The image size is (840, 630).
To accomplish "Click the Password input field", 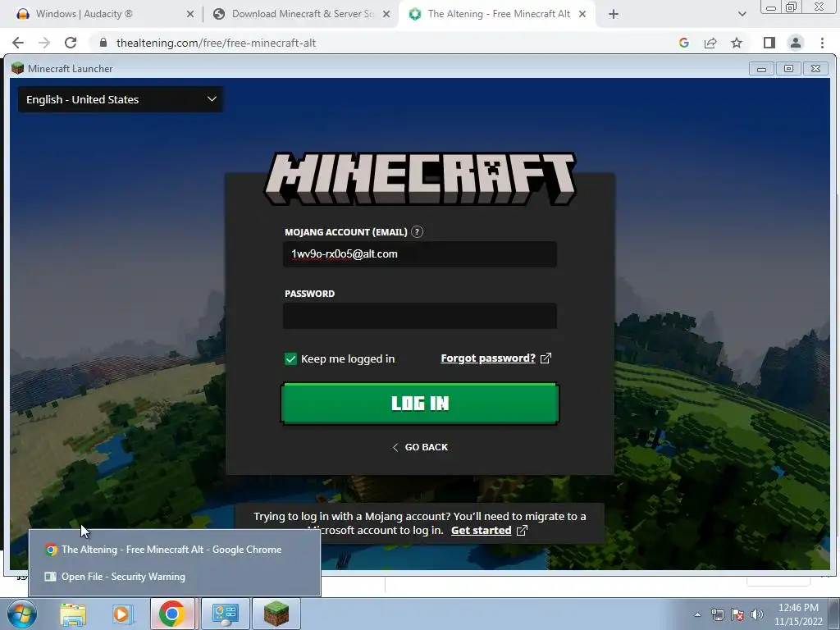I will [420, 316].
